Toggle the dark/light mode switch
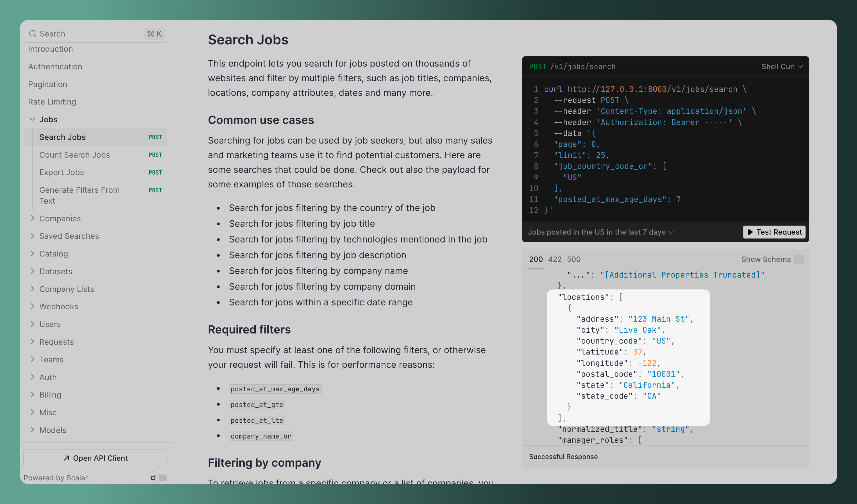The width and height of the screenshot is (857, 504). 157,478
